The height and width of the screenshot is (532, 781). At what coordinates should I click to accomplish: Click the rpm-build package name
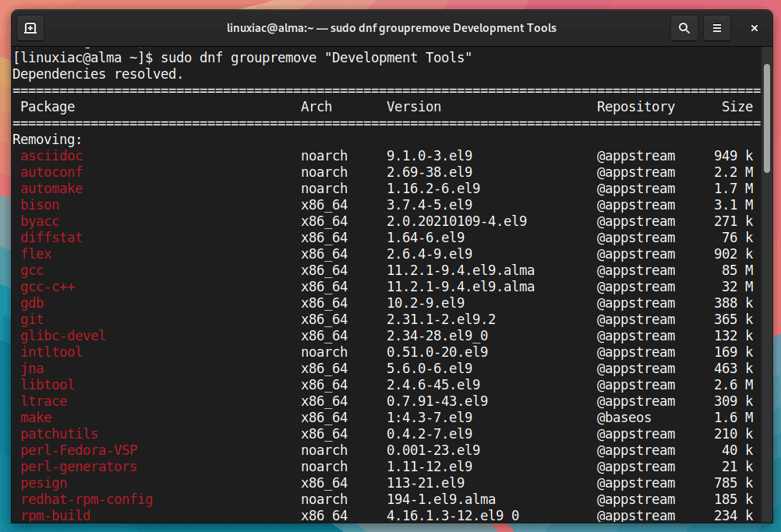tap(55, 516)
